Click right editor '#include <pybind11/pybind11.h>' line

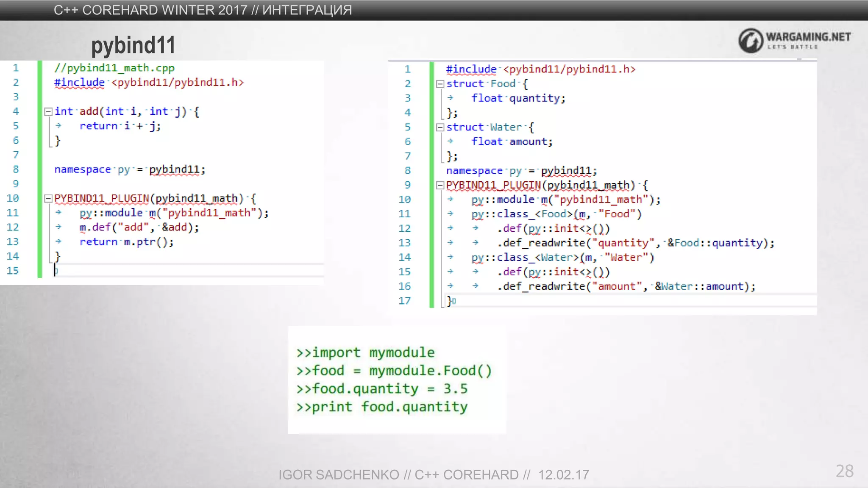(541, 69)
